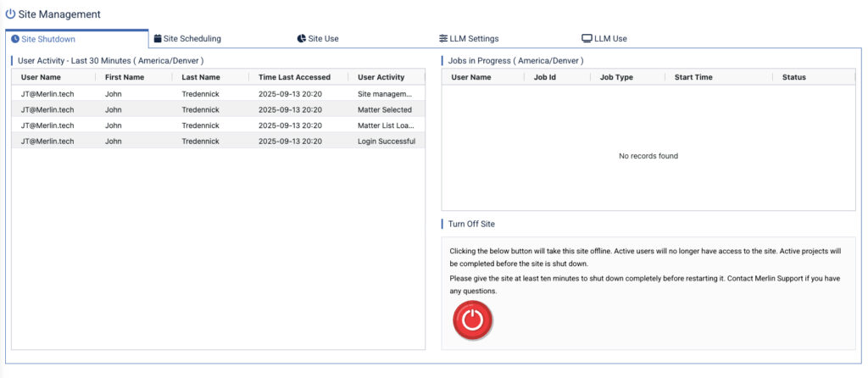Sort by Last Name column header
Screen dimensions: 868x378
click(201, 77)
